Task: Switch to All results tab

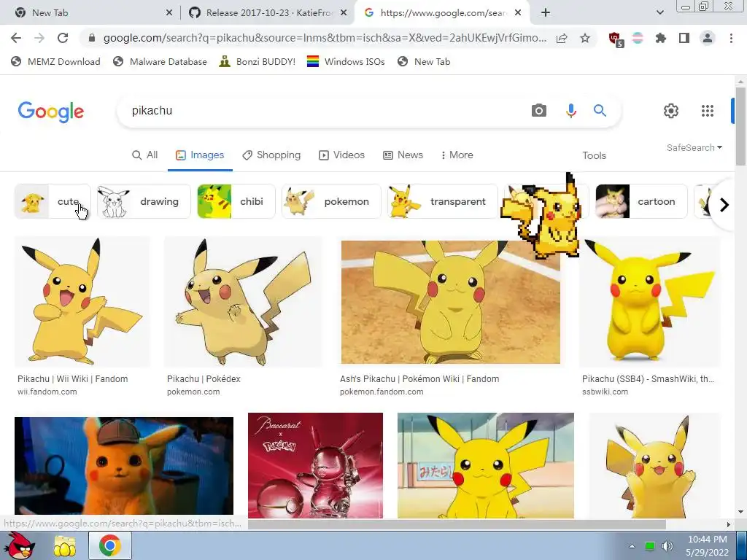Action: tap(145, 155)
